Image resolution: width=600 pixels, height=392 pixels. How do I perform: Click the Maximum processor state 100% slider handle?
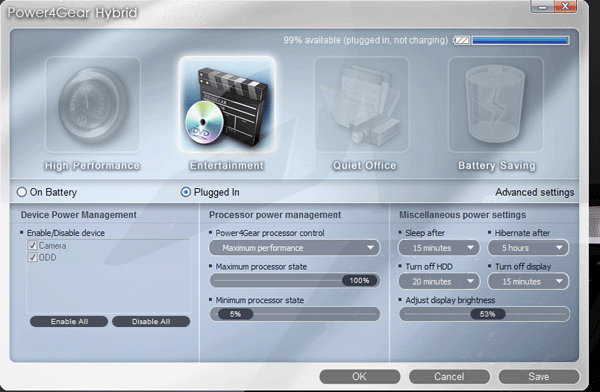[x=359, y=281]
